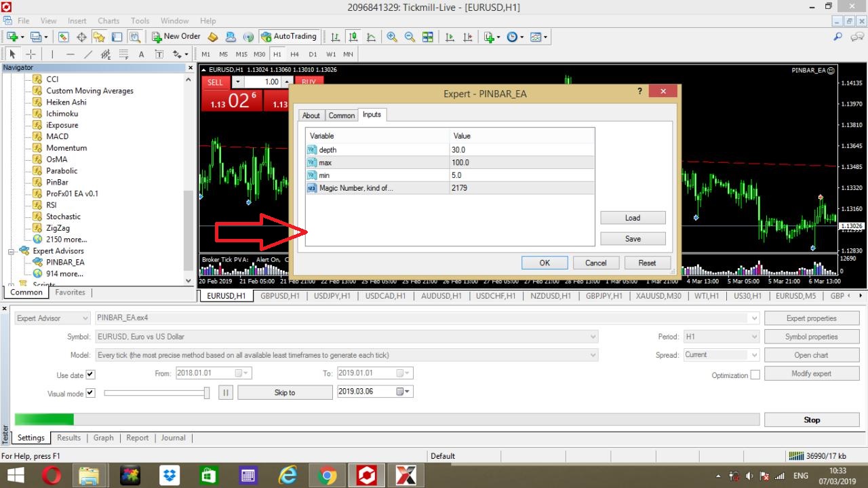The width and height of the screenshot is (868, 488).
Task: Collapse the Expert Advisors tree node
Action: point(12,251)
